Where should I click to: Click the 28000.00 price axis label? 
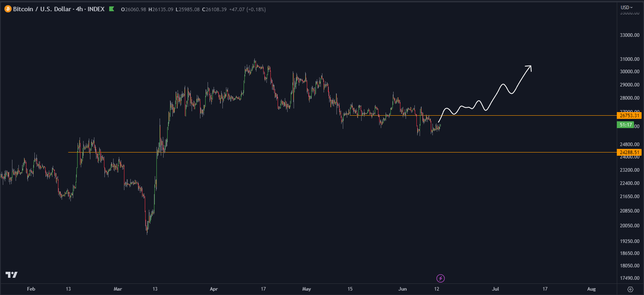coord(630,98)
